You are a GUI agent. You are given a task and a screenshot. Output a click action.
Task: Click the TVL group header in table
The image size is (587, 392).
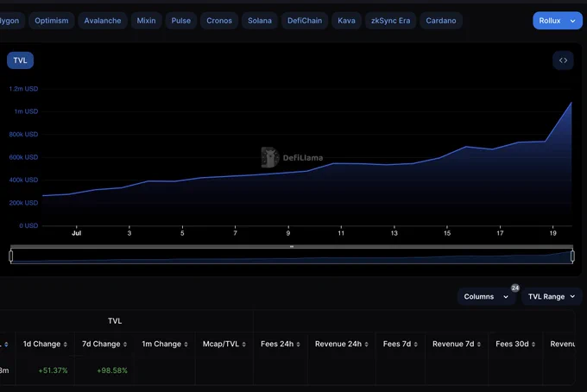tap(115, 321)
